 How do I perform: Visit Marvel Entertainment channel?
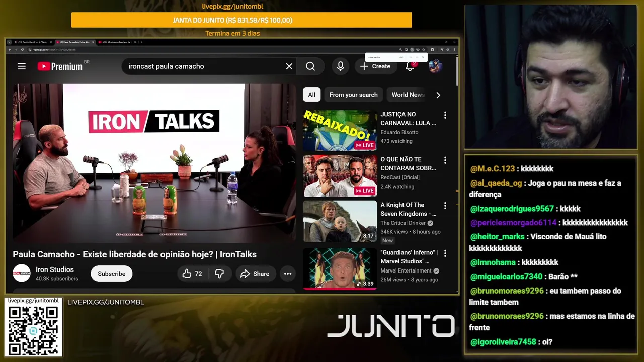click(406, 270)
